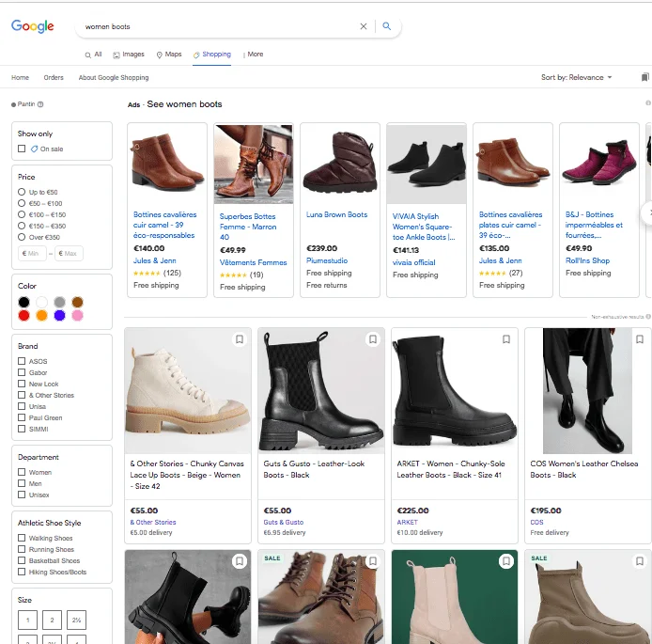Click the Ads info icon
This screenshot has width=652, height=644.
pos(648,102)
